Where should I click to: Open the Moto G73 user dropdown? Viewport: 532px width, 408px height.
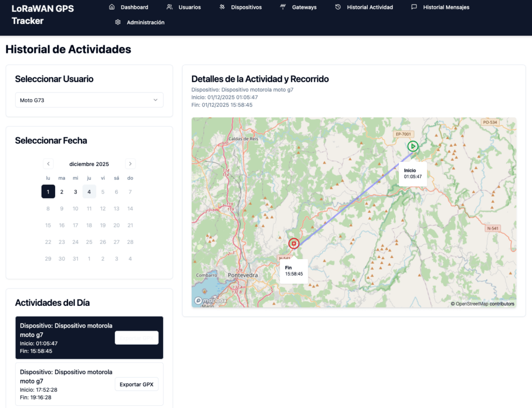pyautogui.click(x=89, y=100)
